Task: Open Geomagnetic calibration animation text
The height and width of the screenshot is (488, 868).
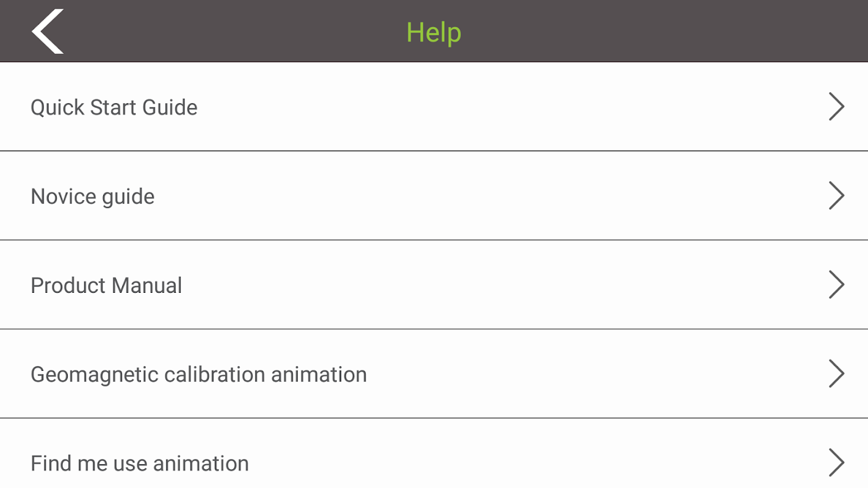Action: point(198,375)
